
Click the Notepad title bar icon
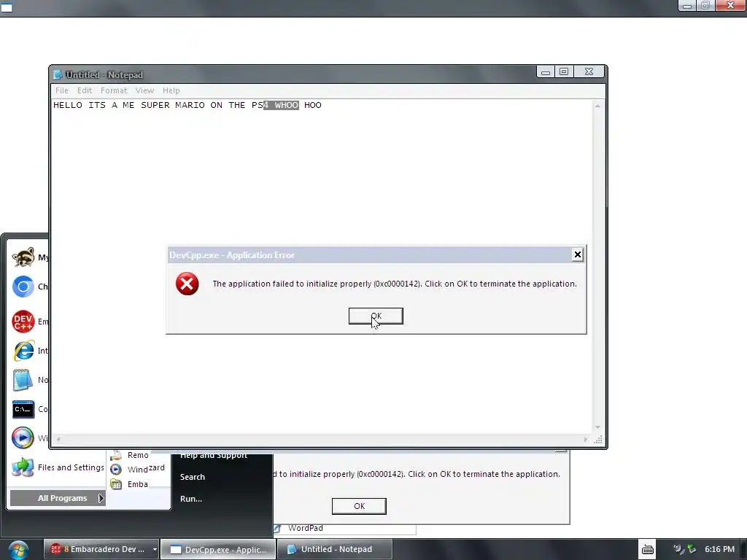pyautogui.click(x=58, y=74)
